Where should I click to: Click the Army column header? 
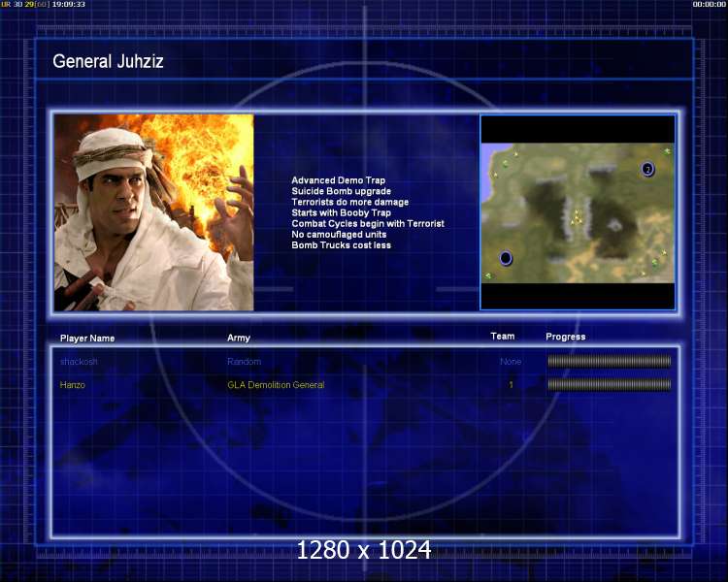pos(239,338)
